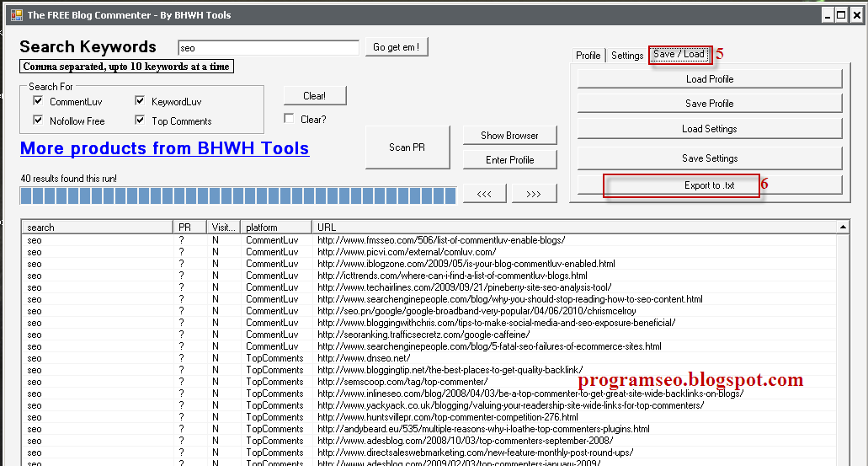Image resolution: width=868 pixels, height=466 pixels.
Task: Toggle the CommentLuv checkbox
Action: coord(38,101)
